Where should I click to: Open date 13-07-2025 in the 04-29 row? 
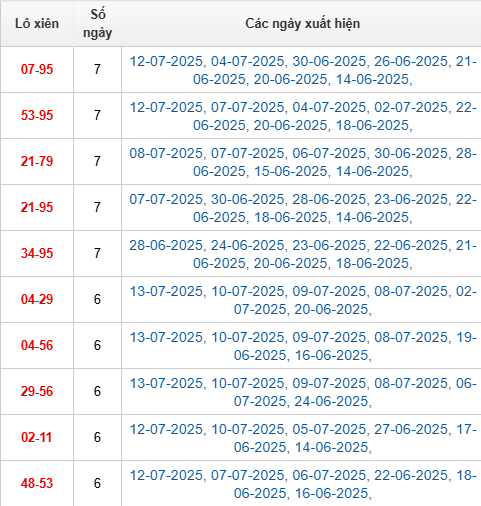(166, 291)
